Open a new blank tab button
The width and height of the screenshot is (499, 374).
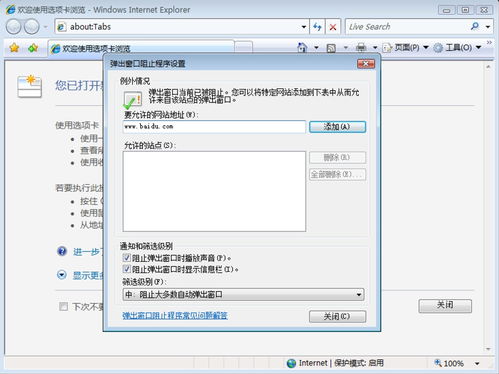[x=244, y=48]
